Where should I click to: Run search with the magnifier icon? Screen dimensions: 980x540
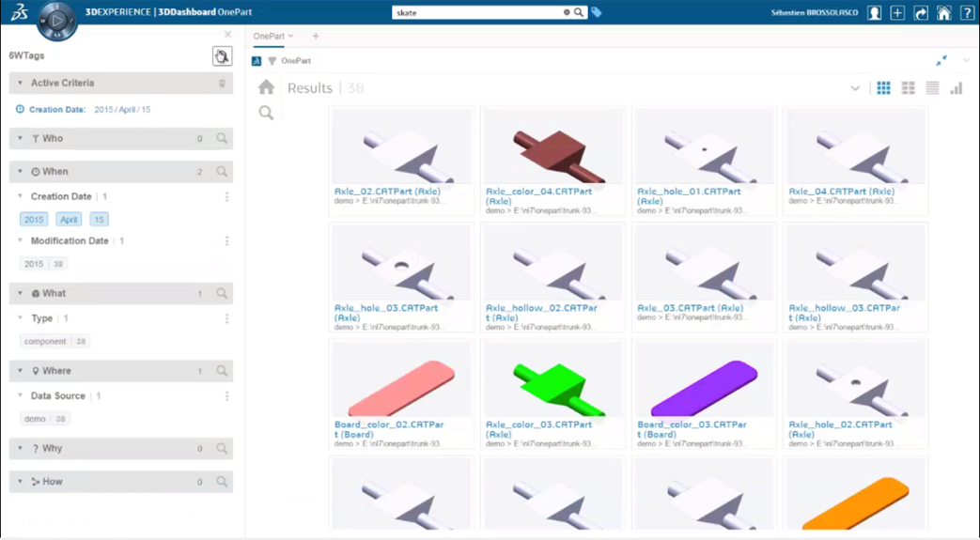point(579,12)
